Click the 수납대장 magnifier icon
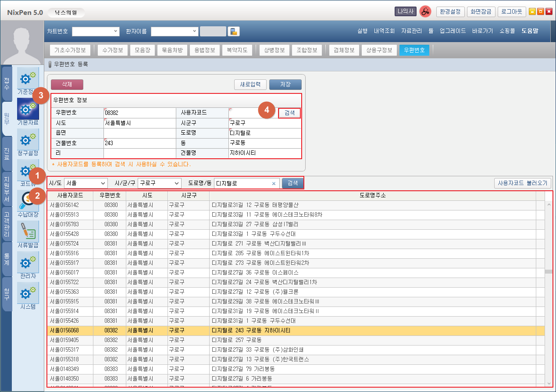The height and width of the screenshot is (392, 556). click(x=28, y=201)
